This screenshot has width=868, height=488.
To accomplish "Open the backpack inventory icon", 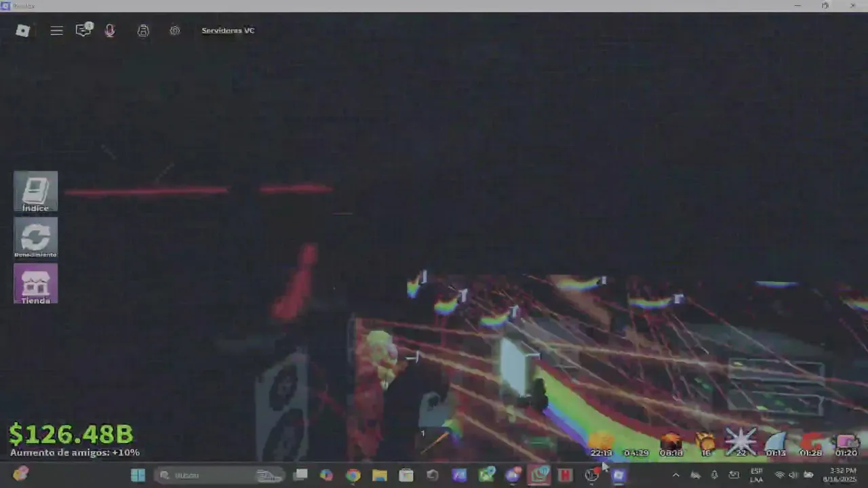I will tap(143, 30).
